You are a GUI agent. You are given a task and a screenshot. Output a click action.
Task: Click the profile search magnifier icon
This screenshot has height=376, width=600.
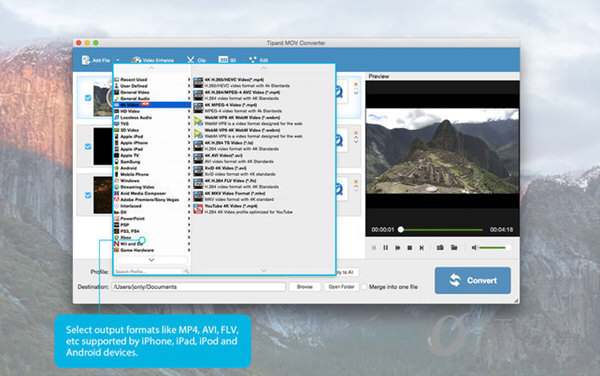(187, 271)
